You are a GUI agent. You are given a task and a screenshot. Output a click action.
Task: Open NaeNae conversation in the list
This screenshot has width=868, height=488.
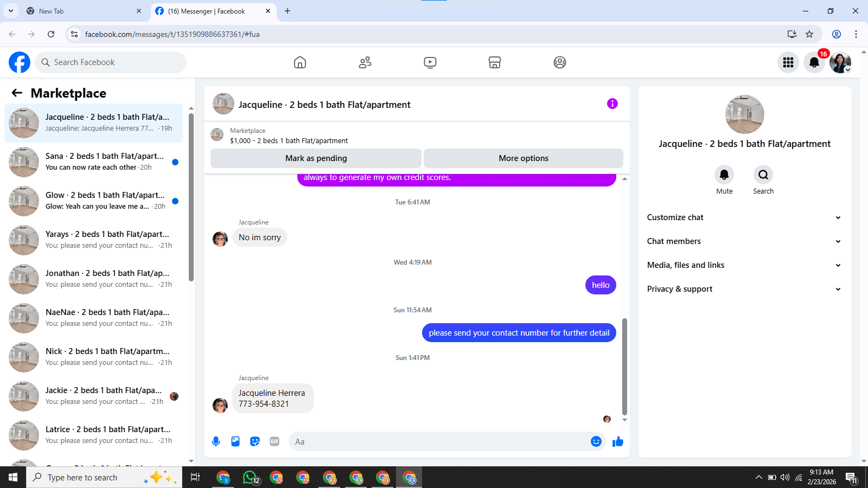tap(93, 318)
